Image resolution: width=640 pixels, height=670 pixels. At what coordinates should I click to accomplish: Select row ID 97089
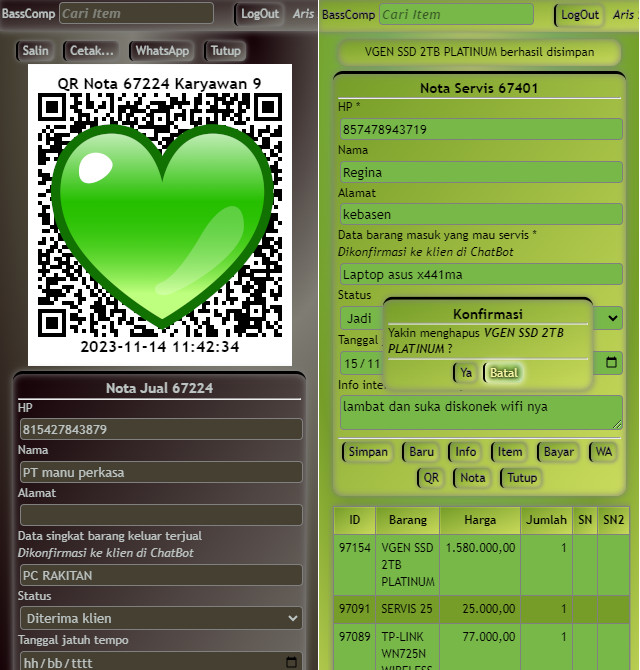(354, 647)
